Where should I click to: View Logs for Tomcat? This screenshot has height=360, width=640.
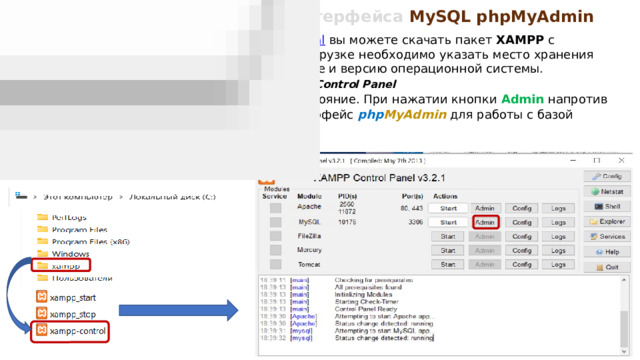coord(558,264)
